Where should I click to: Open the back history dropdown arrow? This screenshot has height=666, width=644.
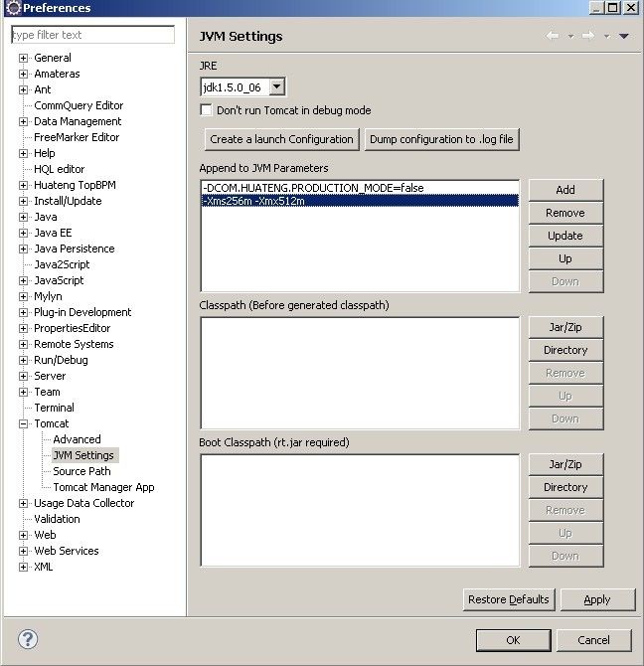click(571, 37)
